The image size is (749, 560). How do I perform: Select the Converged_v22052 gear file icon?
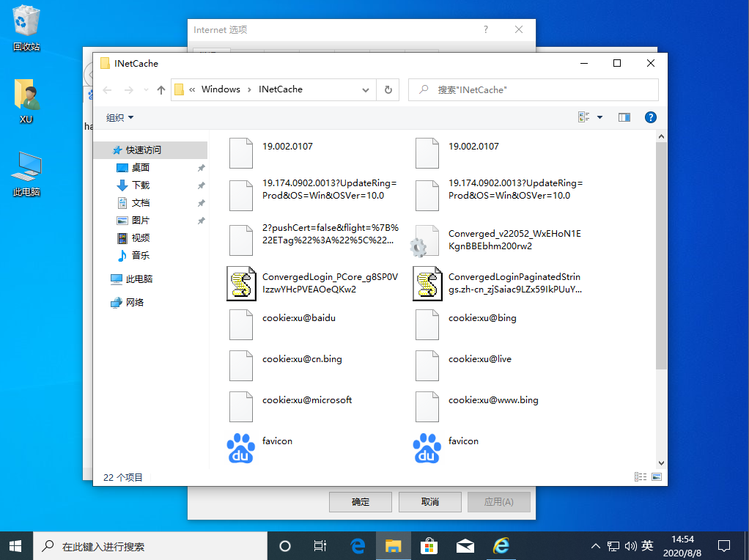427,241
